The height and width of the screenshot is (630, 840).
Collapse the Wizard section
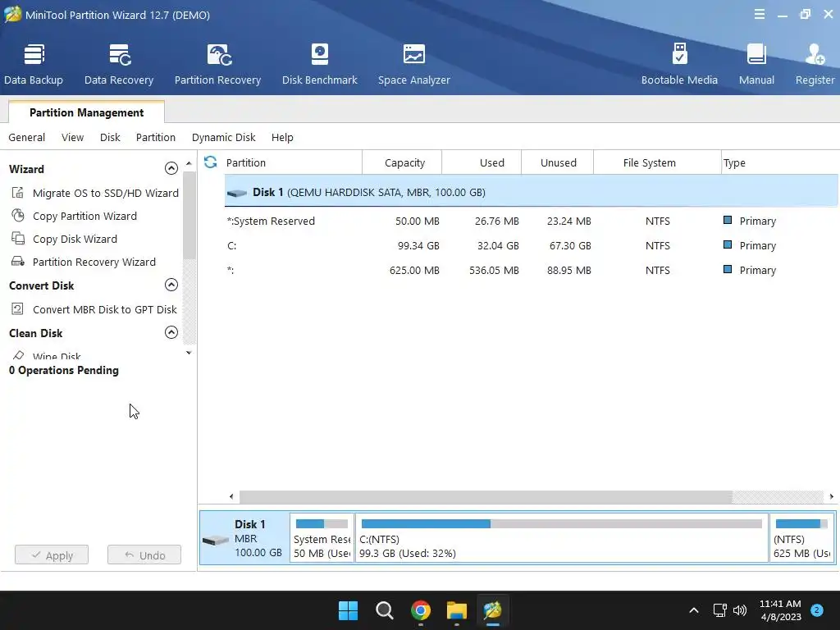pyautogui.click(x=171, y=168)
